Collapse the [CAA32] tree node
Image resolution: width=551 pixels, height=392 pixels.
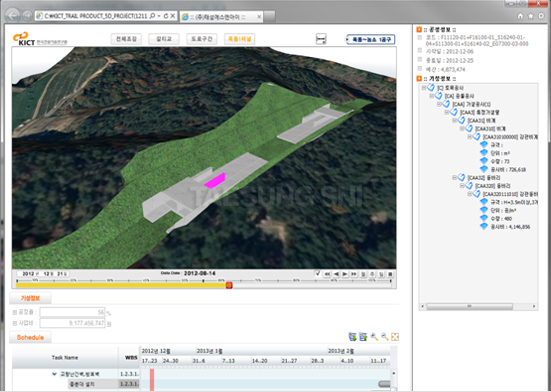click(454, 178)
